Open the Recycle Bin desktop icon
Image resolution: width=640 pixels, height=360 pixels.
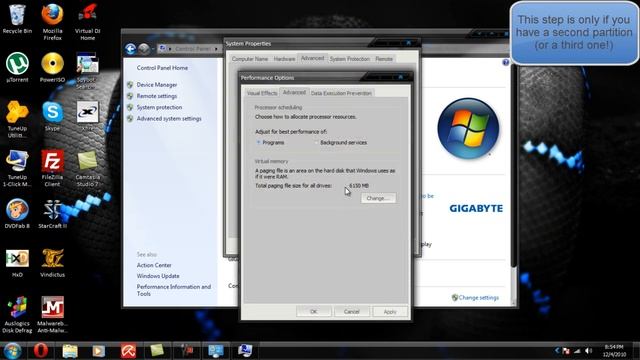17,19
